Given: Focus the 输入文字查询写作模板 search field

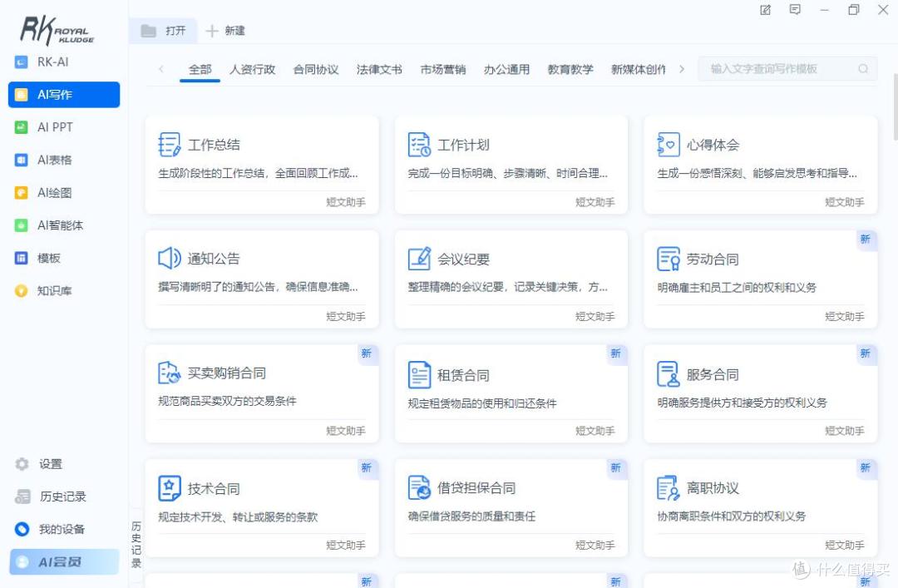Looking at the screenshot, I should (787, 69).
